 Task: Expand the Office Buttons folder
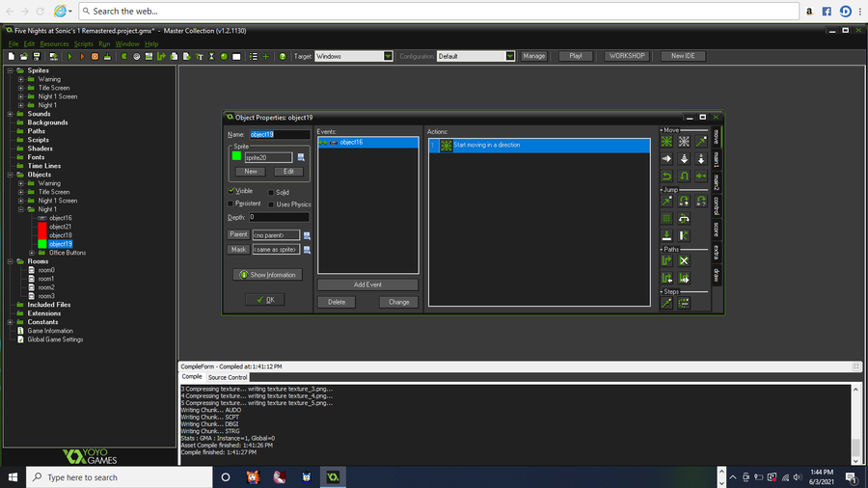(32, 253)
